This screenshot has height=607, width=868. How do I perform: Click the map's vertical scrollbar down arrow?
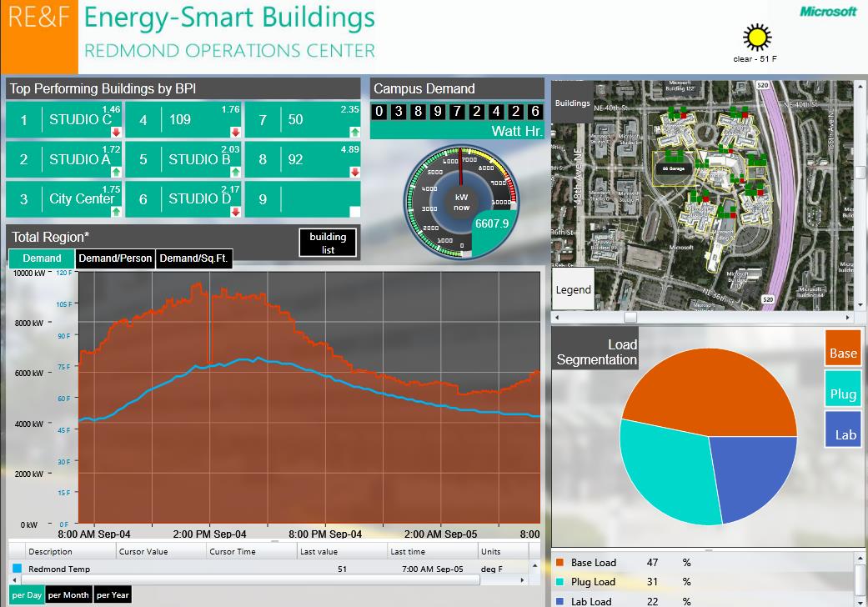(860, 305)
